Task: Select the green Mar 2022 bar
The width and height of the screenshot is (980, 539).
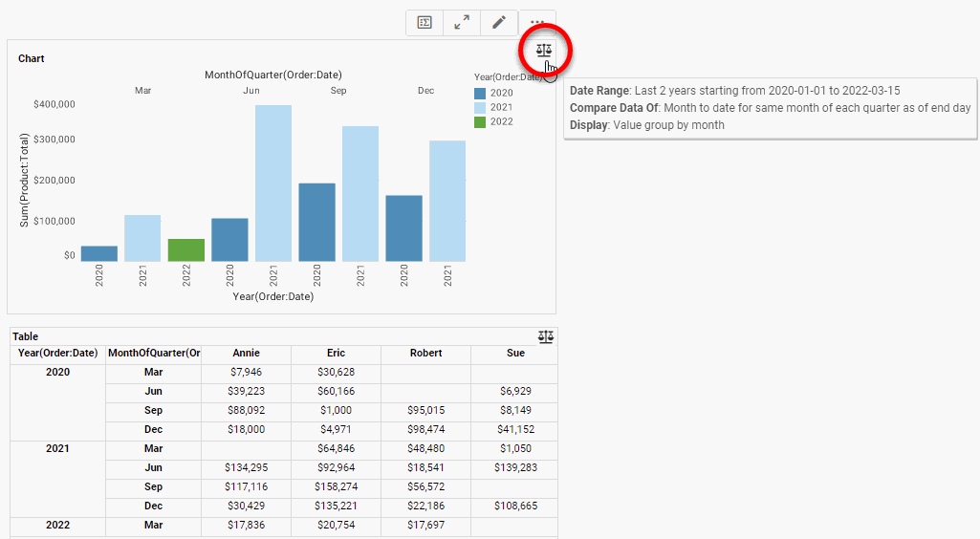Action: tap(186, 250)
